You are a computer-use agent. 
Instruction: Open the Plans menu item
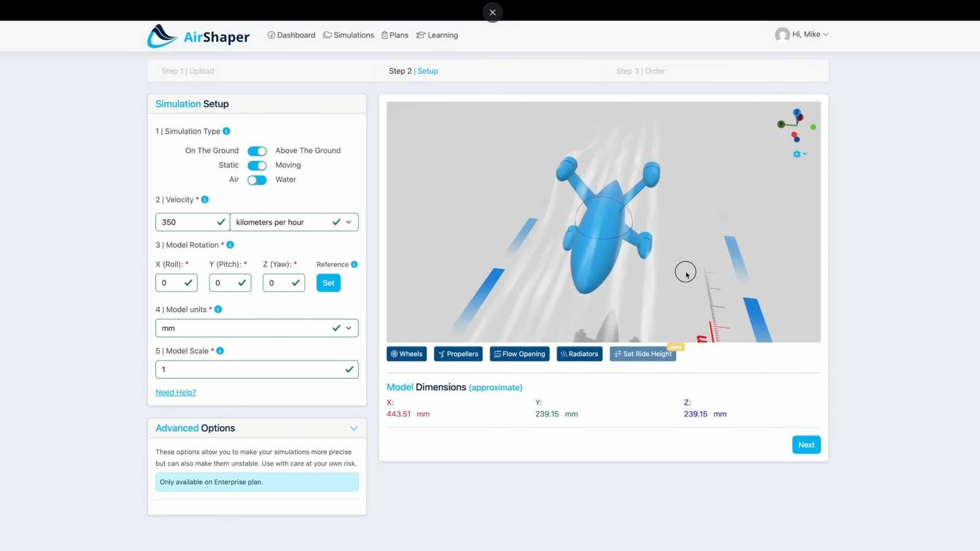[x=395, y=35]
